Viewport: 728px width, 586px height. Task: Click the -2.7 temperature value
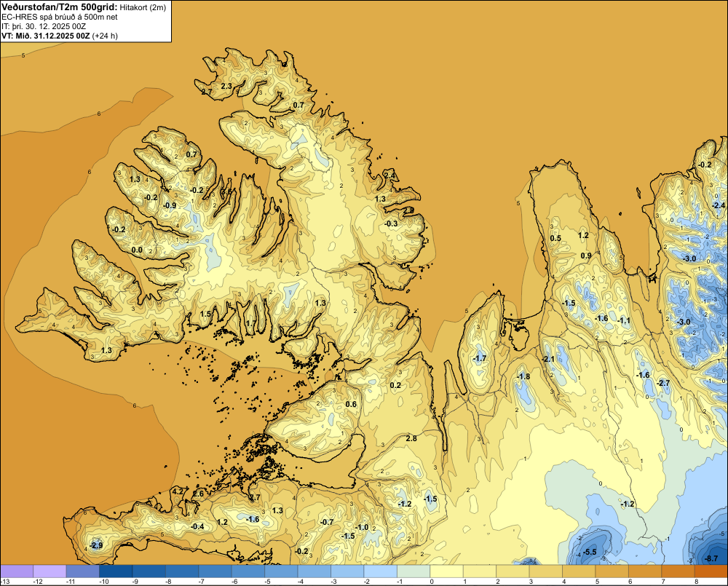(x=663, y=383)
